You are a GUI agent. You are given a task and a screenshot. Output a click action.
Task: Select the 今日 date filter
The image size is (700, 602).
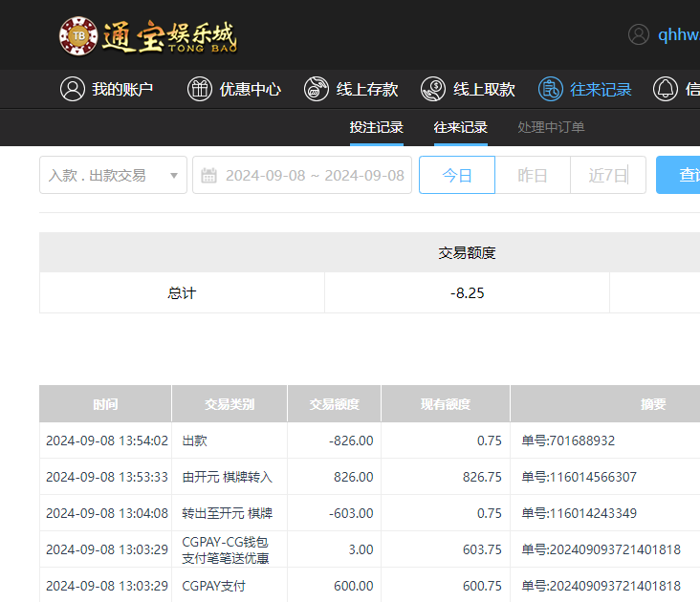[x=457, y=176]
